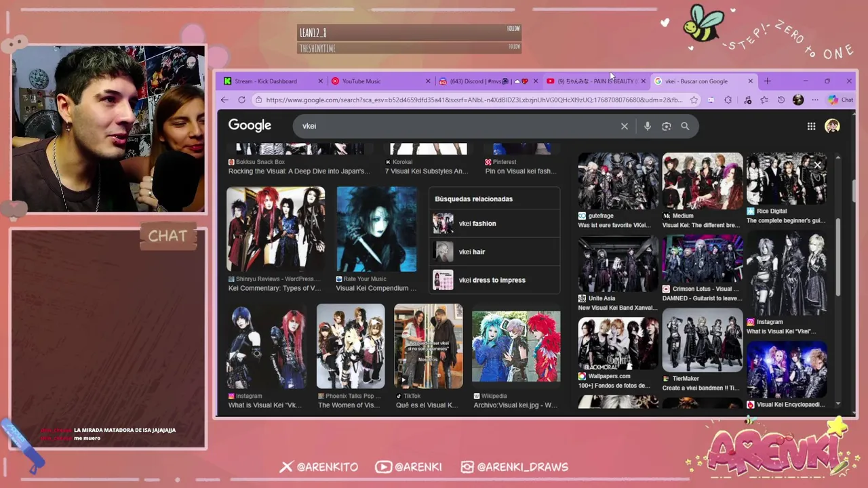Open the Wallpapers.com 100+ Fondos image
The height and width of the screenshot is (488, 868).
[x=618, y=344]
